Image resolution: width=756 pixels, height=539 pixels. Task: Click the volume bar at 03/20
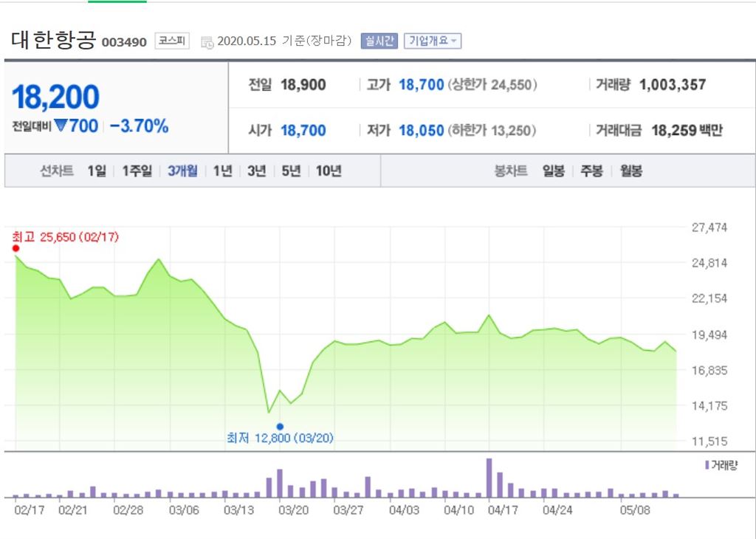coord(280,483)
